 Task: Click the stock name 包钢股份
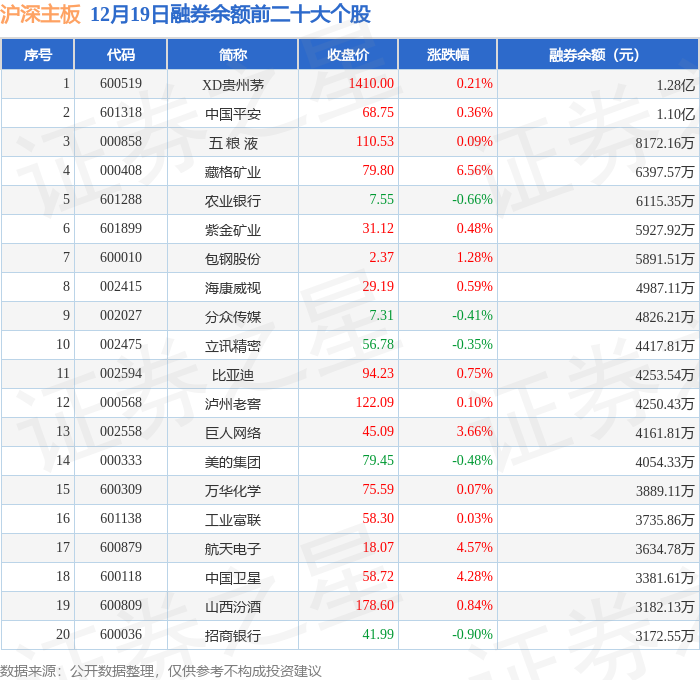pos(233,259)
